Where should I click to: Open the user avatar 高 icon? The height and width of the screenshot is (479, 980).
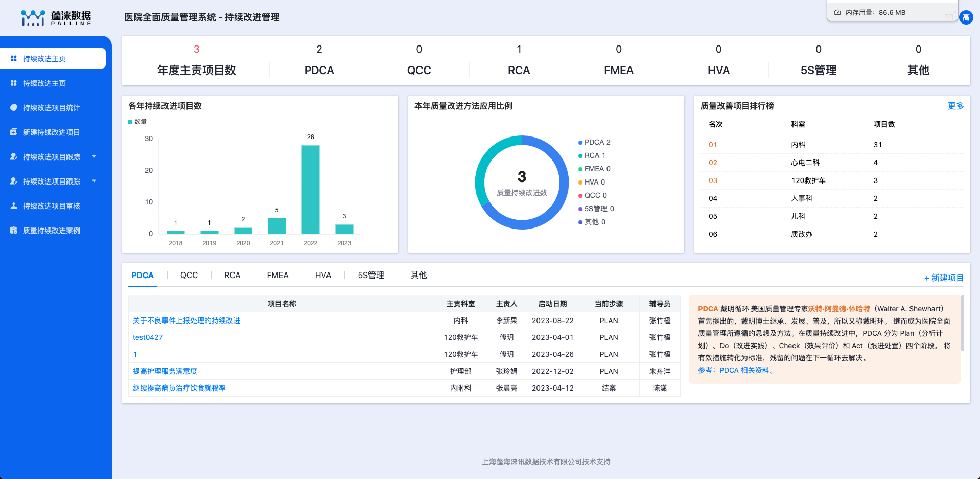[966, 17]
